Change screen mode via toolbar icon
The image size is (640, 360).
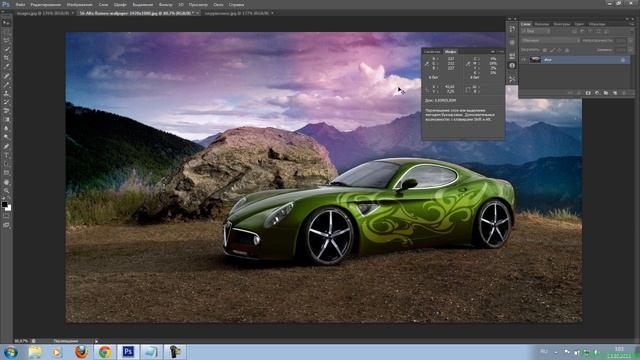6,225
